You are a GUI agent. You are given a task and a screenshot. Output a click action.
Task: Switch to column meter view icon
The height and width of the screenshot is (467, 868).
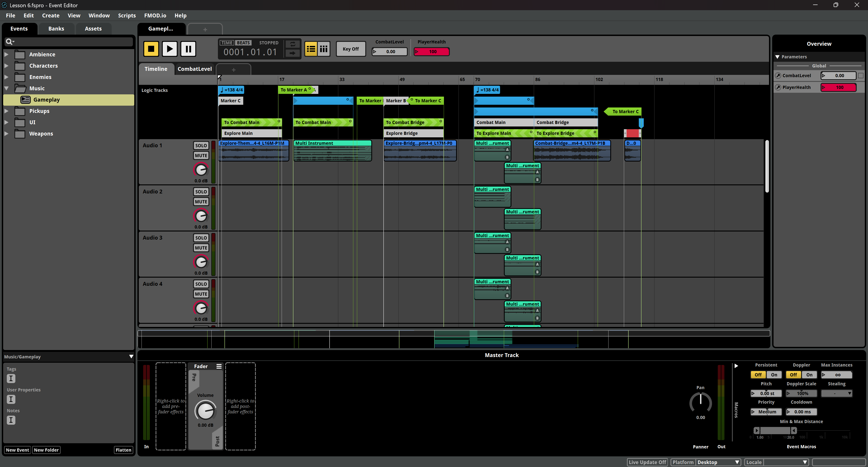coord(323,49)
